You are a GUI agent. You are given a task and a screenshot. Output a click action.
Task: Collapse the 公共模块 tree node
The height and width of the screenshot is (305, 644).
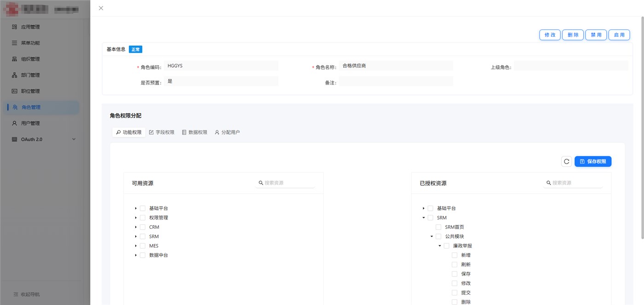[x=431, y=237]
